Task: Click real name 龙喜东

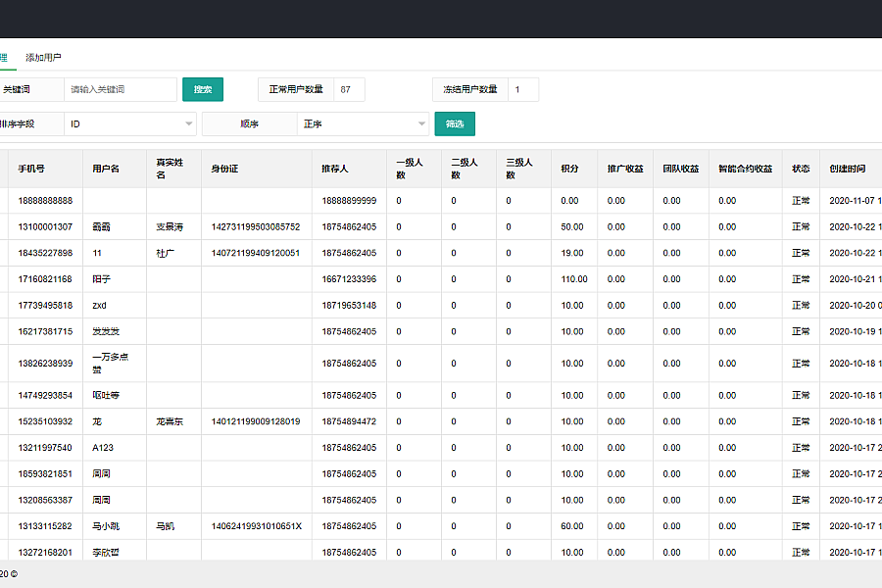Action: [170, 421]
